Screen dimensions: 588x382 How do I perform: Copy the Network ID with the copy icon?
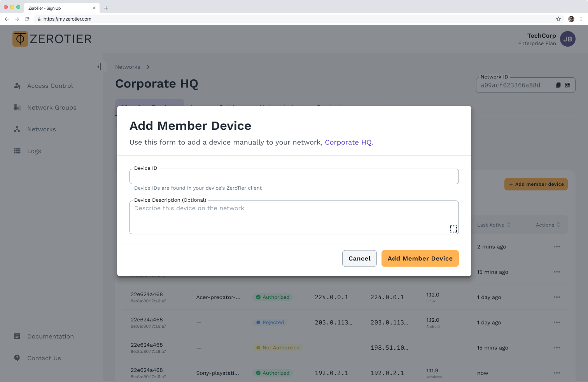click(558, 85)
